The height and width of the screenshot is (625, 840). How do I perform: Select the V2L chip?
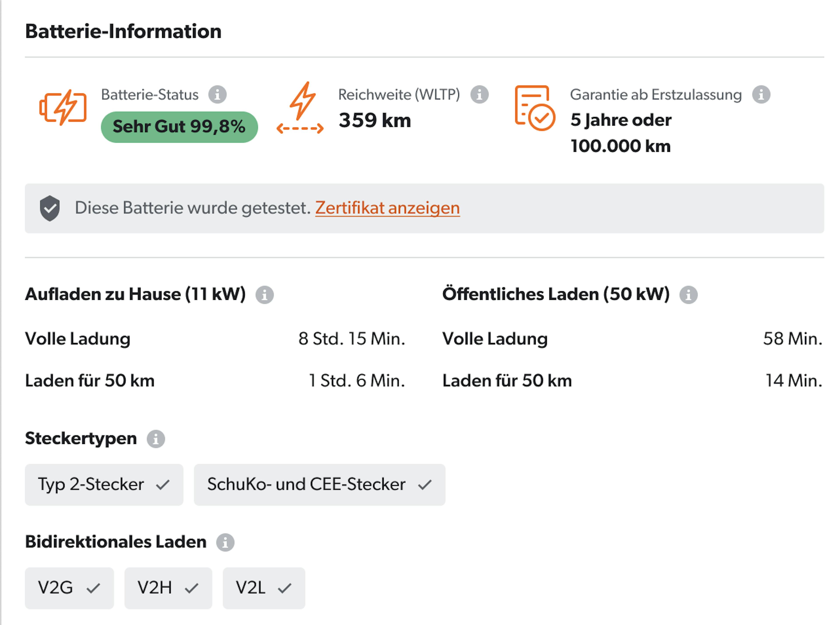(x=264, y=588)
